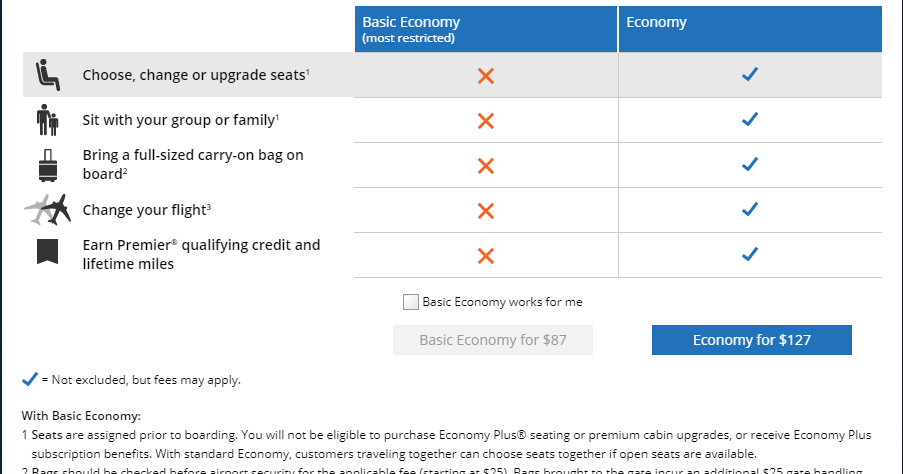Click the blue checkmark in the fees legend
Viewport: 903px width, 474px height.
30,379
